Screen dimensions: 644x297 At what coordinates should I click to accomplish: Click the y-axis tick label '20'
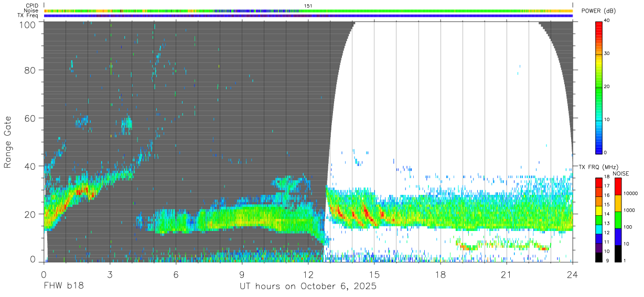click(x=31, y=214)
